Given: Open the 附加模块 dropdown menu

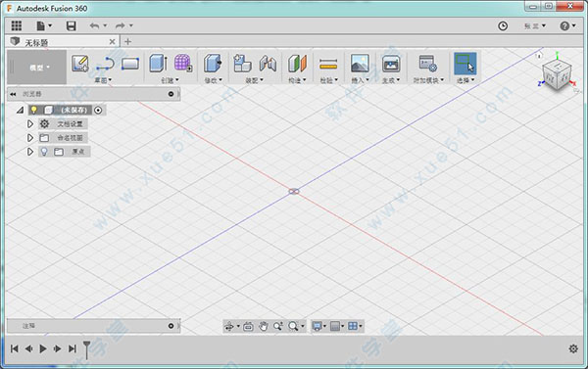Looking at the screenshot, I should 428,80.
